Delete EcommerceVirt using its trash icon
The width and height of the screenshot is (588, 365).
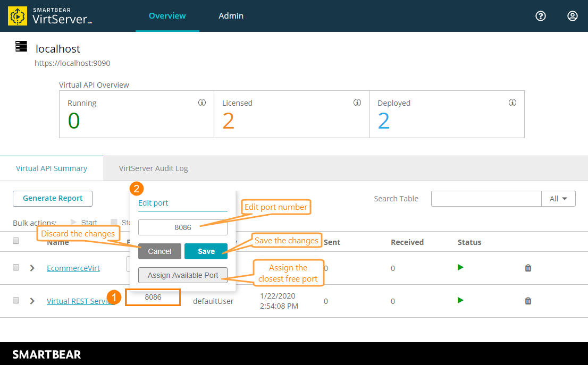pos(528,268)
